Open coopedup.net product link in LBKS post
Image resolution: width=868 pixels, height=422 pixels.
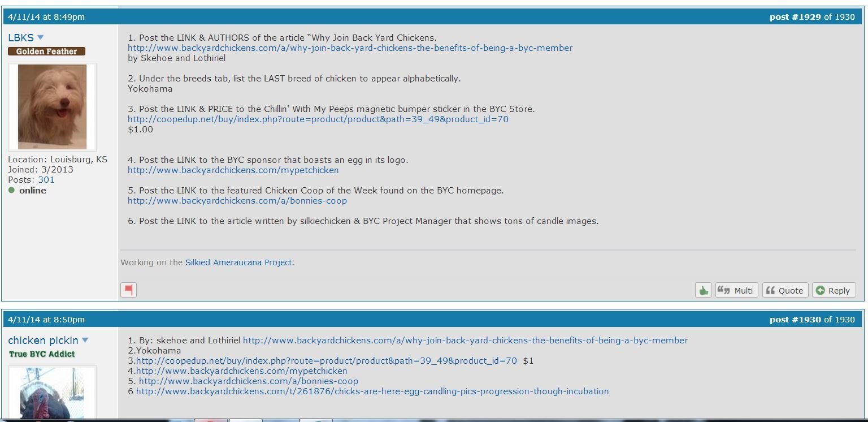(x=318, y=119)
